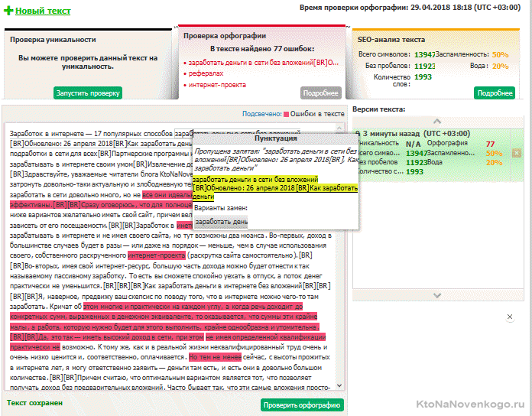The height and width of the screenshot is (416, 532).
Task: Click Заспамленность value 50% in SEO panel
Action: click(x=501, y=54)
